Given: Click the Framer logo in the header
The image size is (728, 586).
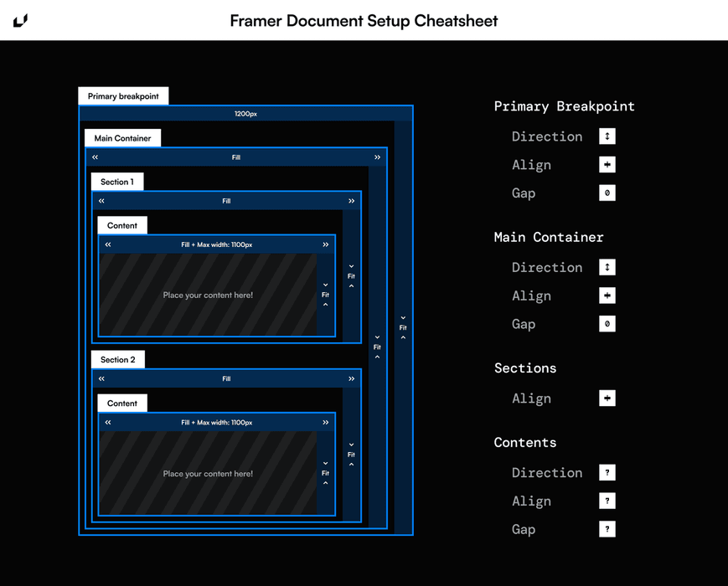Looking at the screenshot, I should coord(20,21).
